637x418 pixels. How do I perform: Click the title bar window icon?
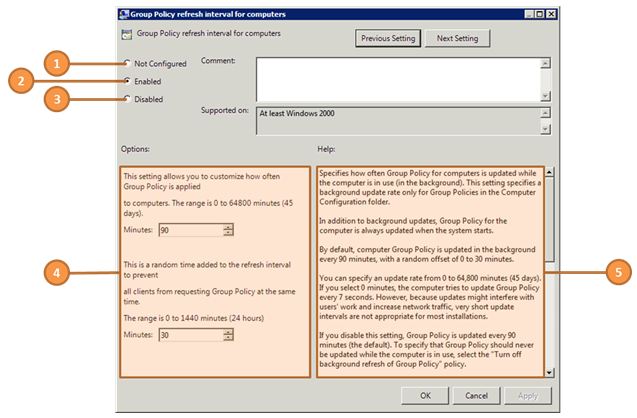click(x=124, y=15)
